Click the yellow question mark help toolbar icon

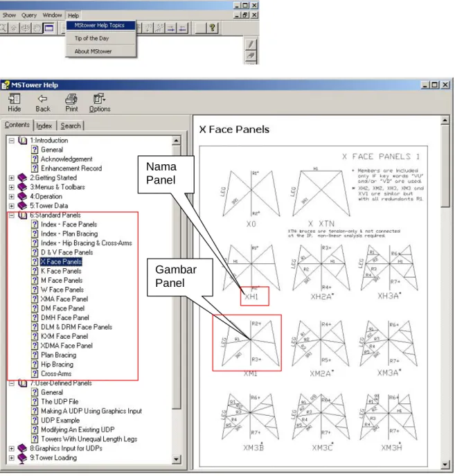click(213, 28)
